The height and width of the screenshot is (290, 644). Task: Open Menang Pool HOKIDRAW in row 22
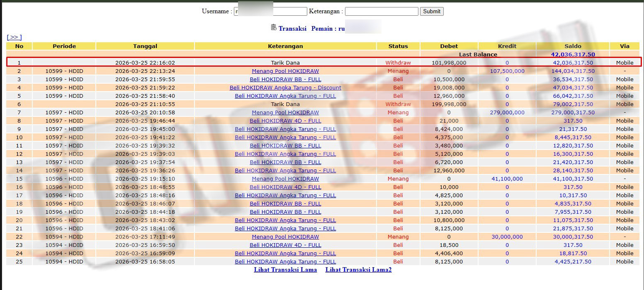285,237
